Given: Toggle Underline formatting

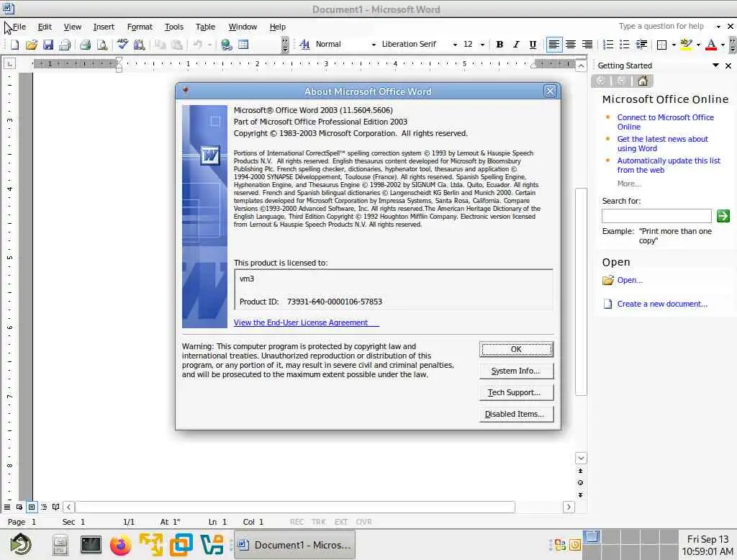Looking at the screenshot, I should (x=533, y=44).
